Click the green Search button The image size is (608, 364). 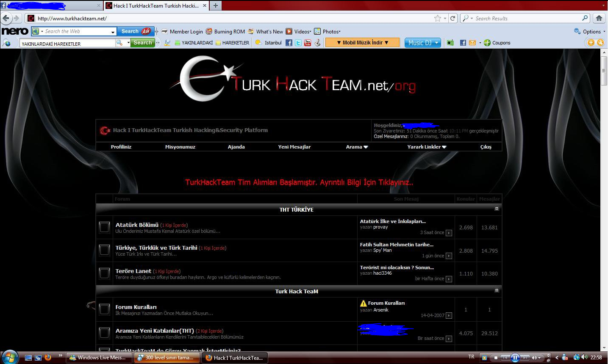[x=143, y=43]
